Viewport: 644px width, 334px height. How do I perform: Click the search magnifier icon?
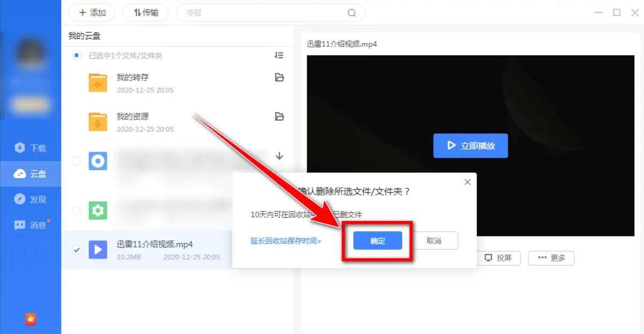pyautogui.click(x=351, y=12)
